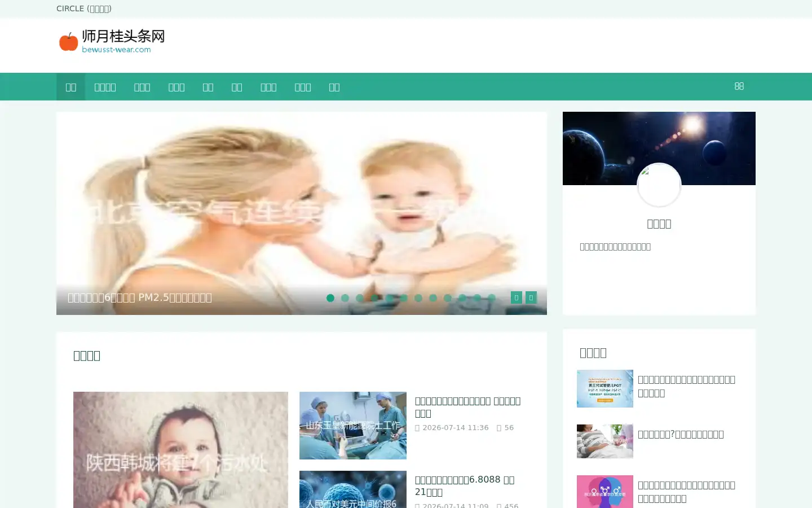
Task: Open the article title above date 2026-07-14 11:36
Action: 468,407
